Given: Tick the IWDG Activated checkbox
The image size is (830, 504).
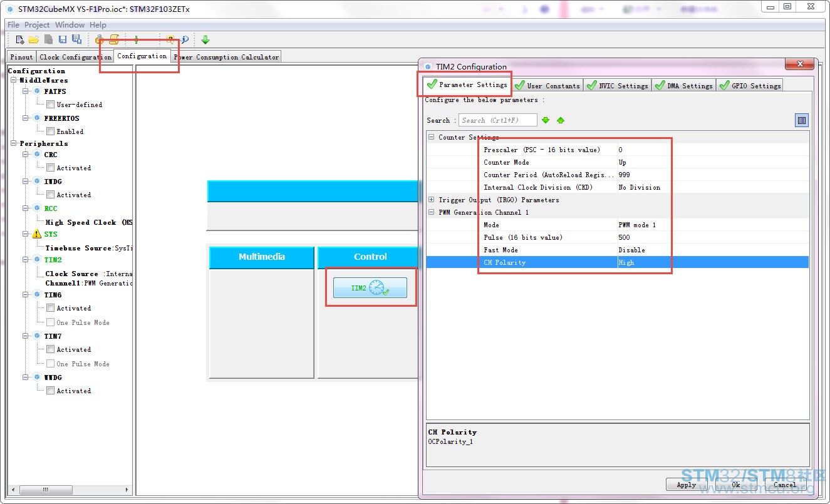Looking at the screenshot, I should pyautogui.click(x=50, y=195).
